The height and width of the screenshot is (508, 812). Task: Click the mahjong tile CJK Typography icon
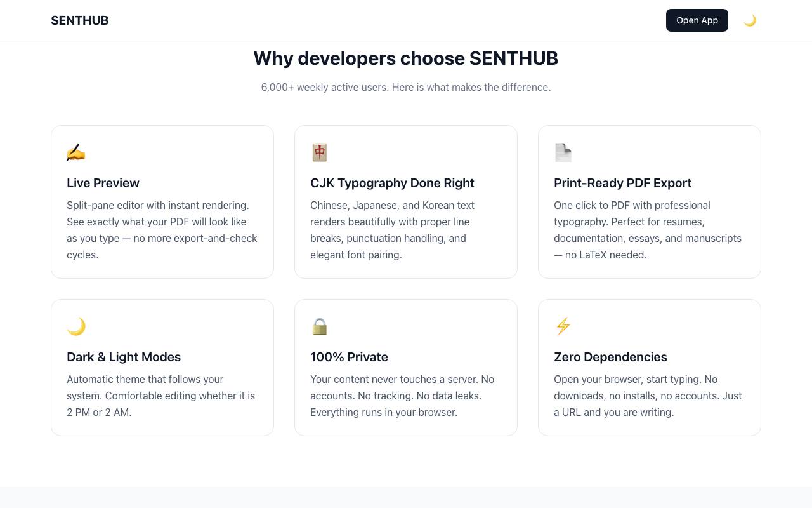tap(320, 152)
